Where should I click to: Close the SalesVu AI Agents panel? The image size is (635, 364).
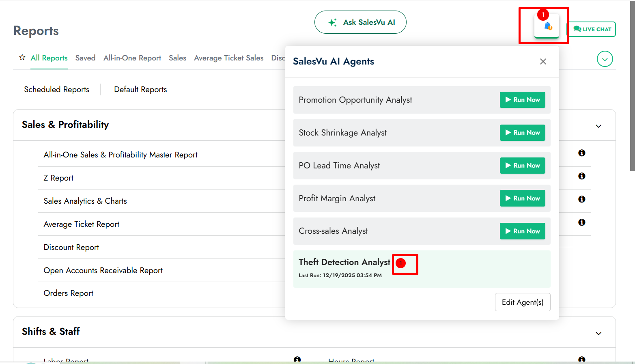point(543,62)
